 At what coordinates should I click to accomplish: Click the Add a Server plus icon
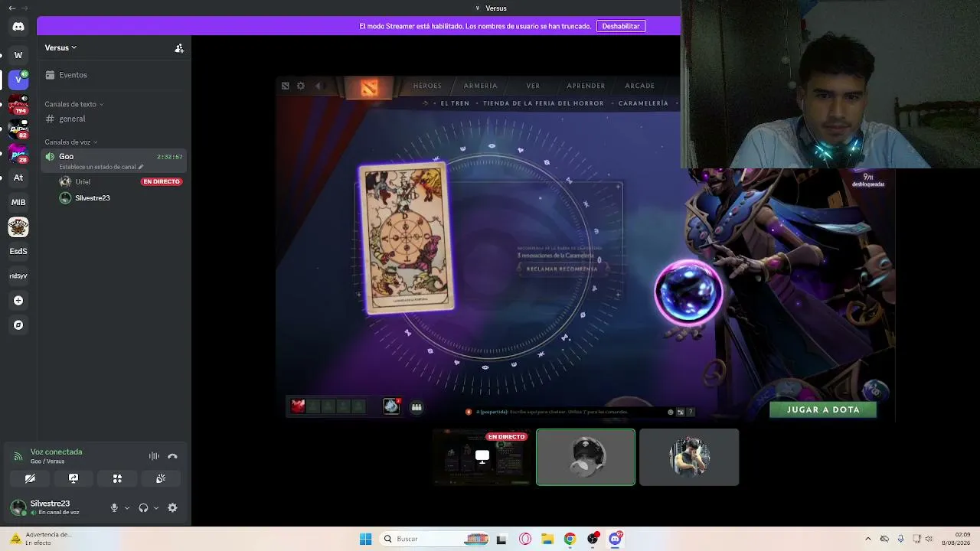18,301
